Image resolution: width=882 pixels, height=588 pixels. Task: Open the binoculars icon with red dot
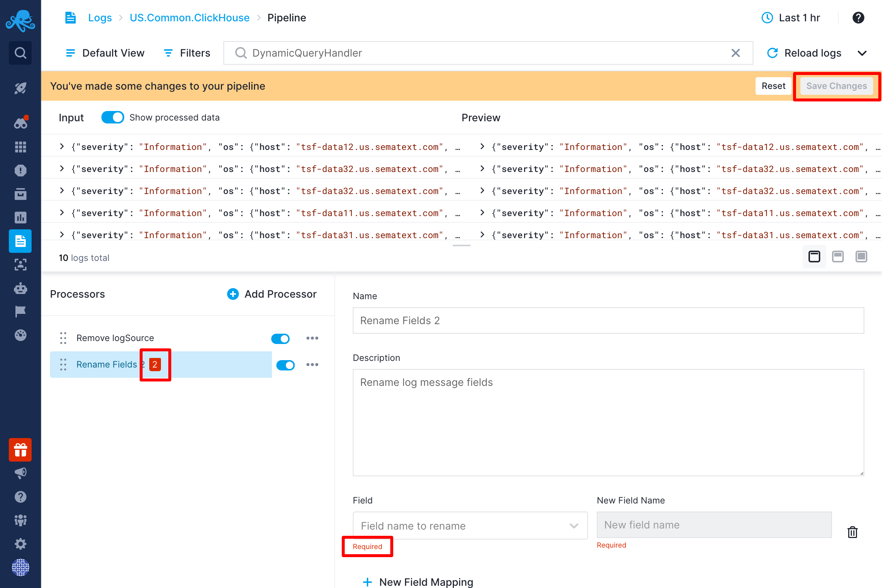(x=21, y=122)
